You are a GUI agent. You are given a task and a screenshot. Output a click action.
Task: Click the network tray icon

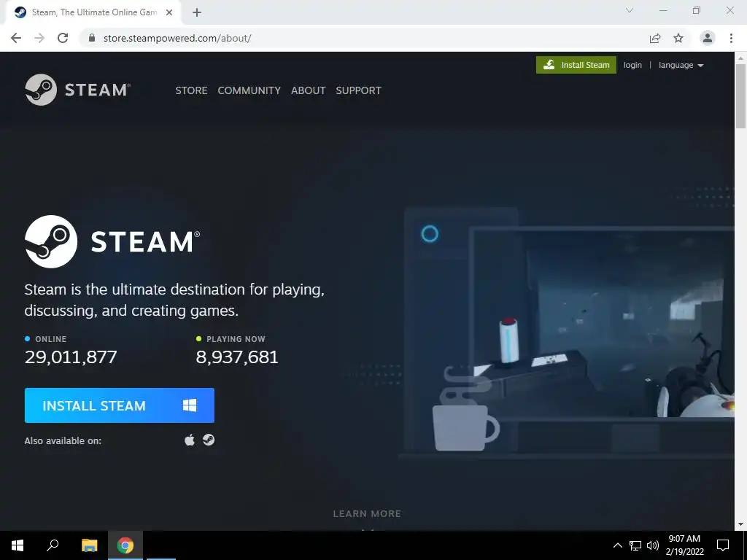pyautogui.click(x=635, y=545)
